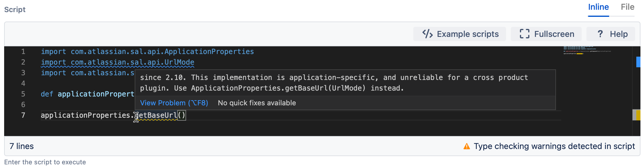Click the View Problem link in tooltip
644x167 pixels.
click(174, 103)
